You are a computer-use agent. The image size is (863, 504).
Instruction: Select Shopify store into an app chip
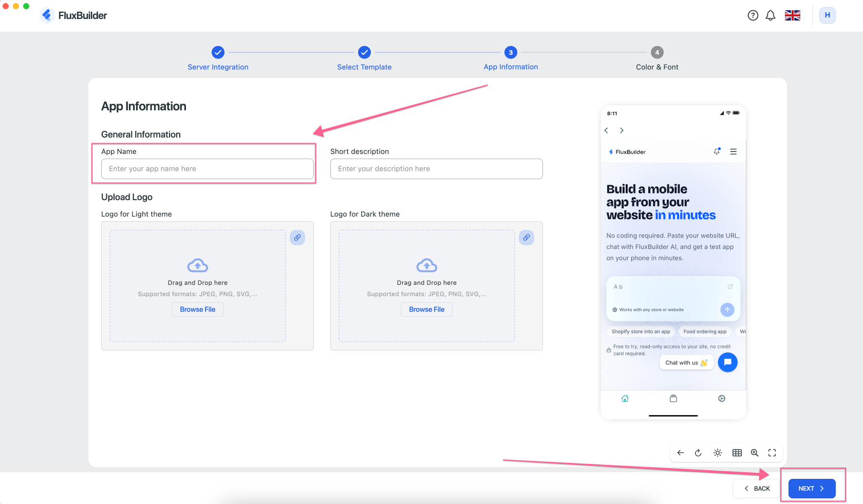pos(641,332)
